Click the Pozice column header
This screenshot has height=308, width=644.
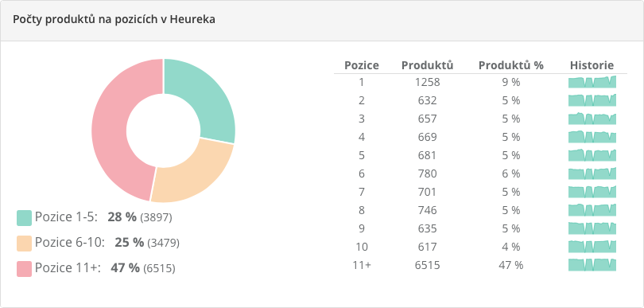[x=362, y=65]
